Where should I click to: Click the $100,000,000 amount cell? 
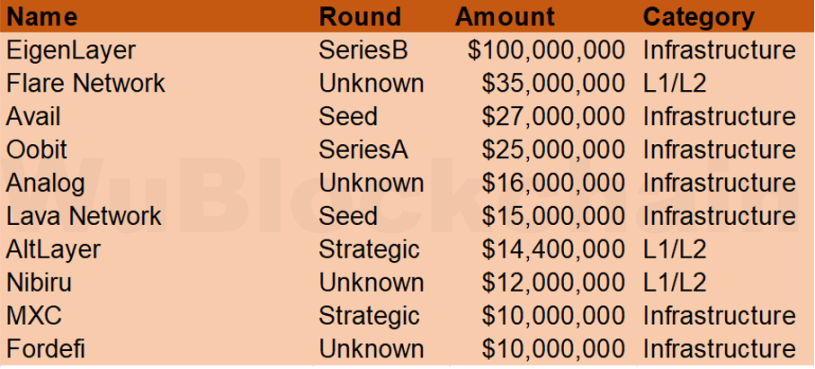point(546,50)
